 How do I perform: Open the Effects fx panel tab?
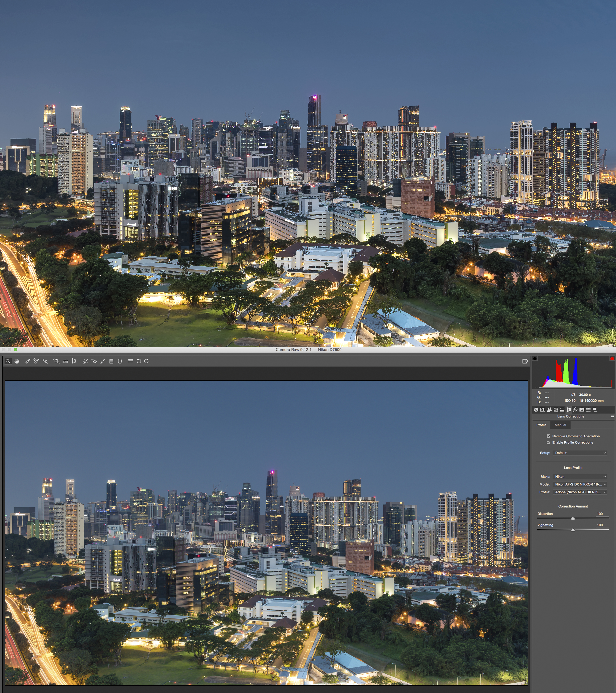[x=575, y=410]
